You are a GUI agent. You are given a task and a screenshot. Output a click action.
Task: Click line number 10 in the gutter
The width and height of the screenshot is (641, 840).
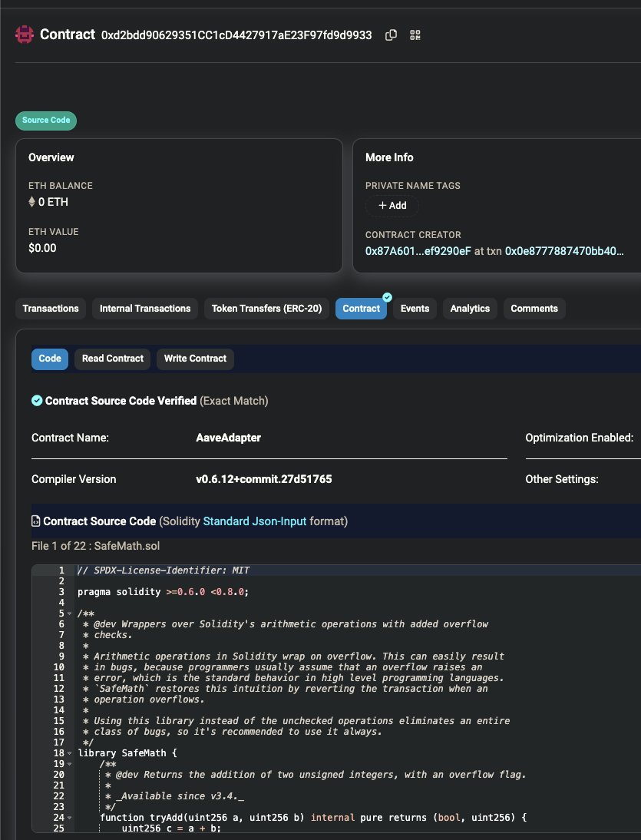[58, 667]
